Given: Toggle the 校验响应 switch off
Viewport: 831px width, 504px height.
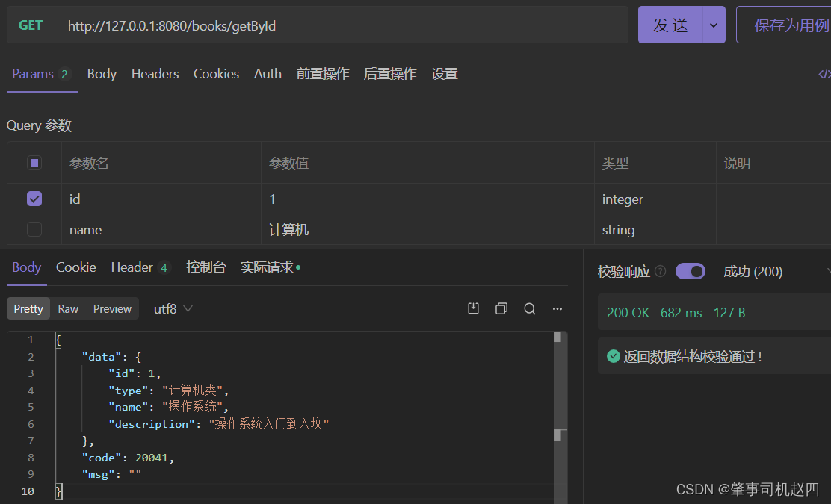Looking at the screenshot, I should point(690,272).
